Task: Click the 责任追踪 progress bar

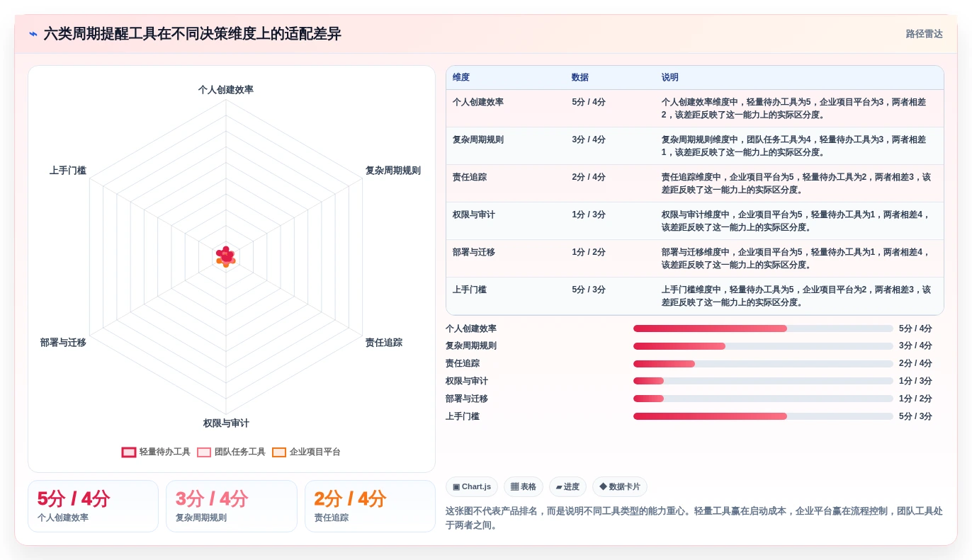Action: [763, 364]
